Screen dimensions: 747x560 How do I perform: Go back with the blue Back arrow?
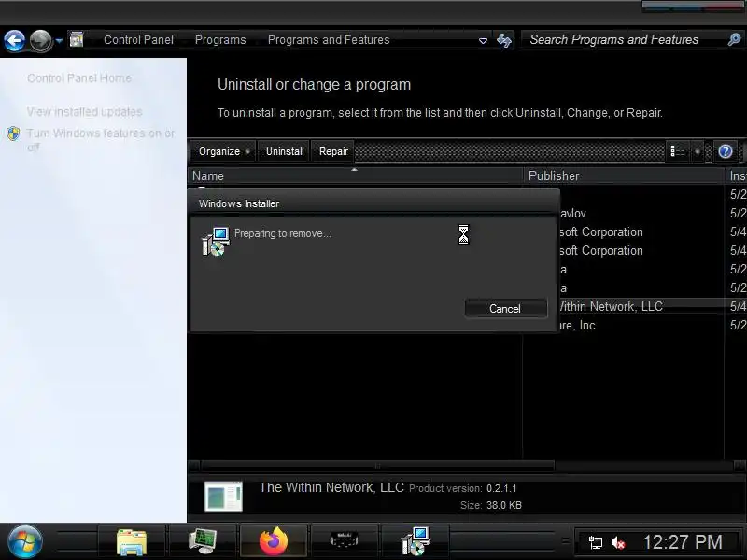tap(15, 40)
